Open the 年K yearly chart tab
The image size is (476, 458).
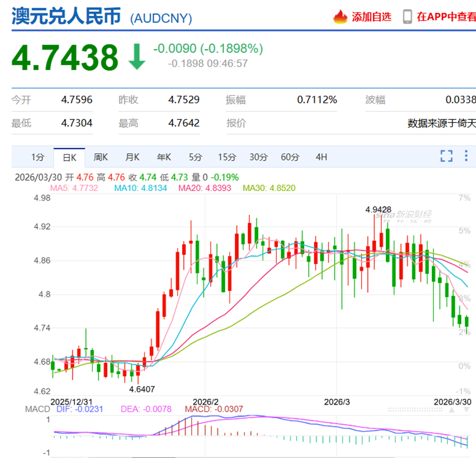[x=164, y=157]
